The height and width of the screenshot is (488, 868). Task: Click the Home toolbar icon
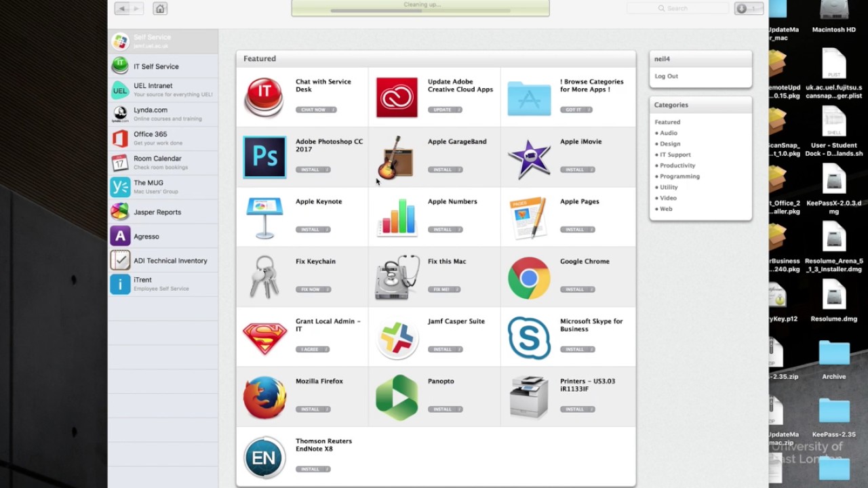click(x=160, y=8)
